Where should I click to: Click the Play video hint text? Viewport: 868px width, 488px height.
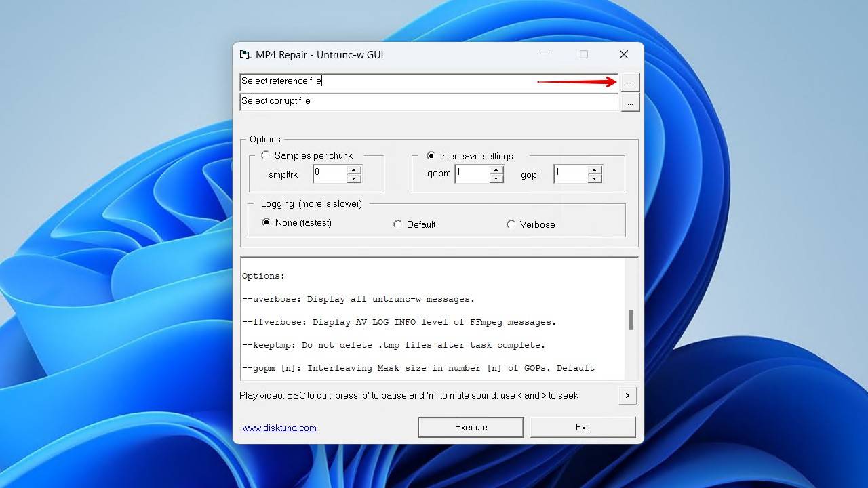pyautogui.click(x=409, y=395)
